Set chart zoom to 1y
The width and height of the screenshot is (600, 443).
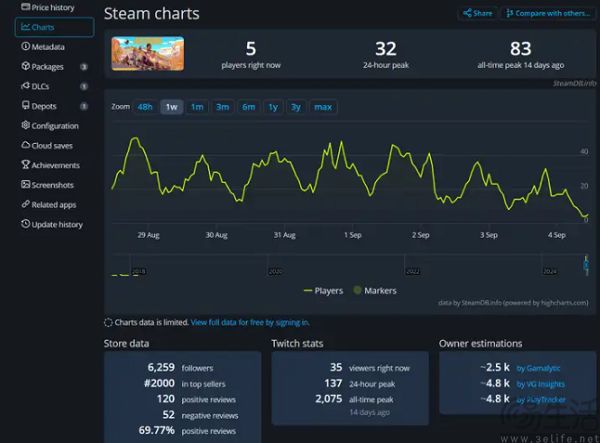click(273, 107)
